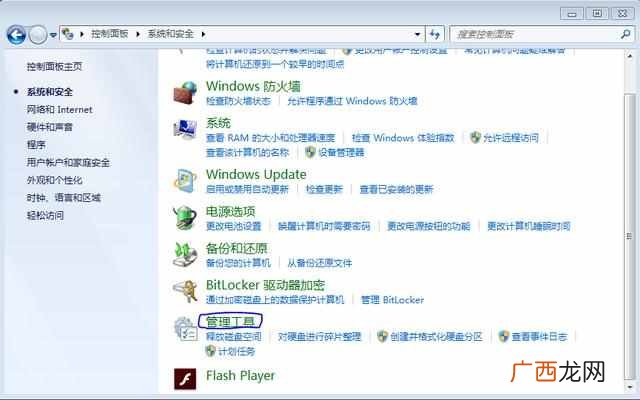
Task: Click 允许程序通过 Windows 防火墙 link
Action: coord(352,101)
